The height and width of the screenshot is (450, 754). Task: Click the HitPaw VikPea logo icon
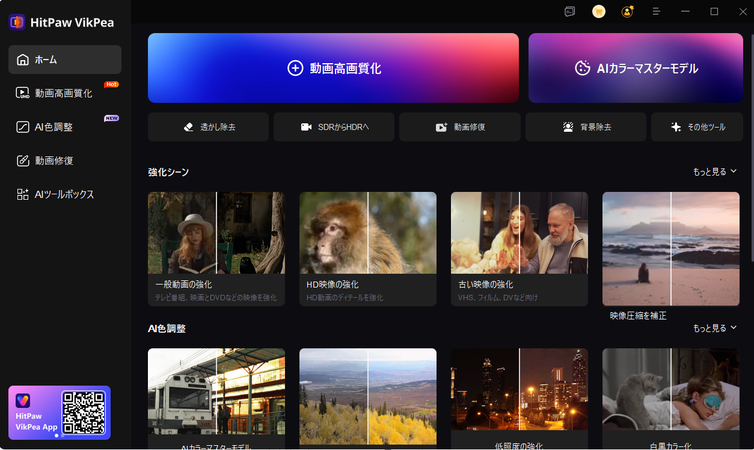tap(17, 23)
